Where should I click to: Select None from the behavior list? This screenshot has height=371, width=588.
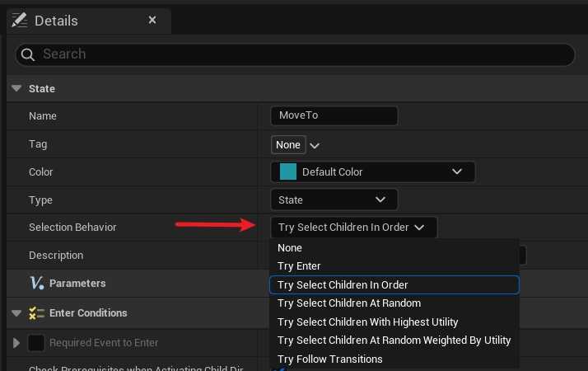click(x=290, y=248)
